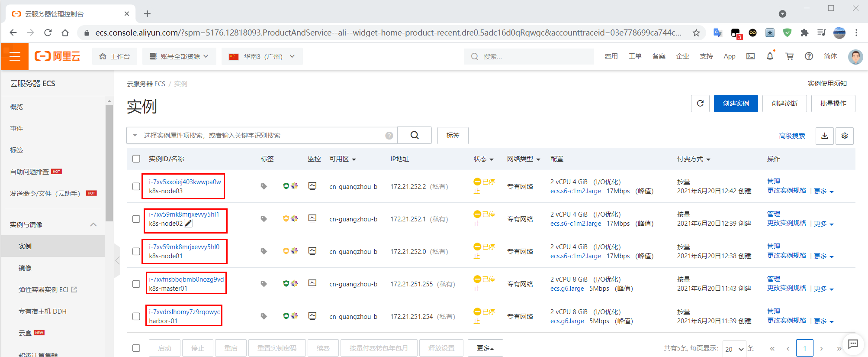Click the 创建实例 button
This screenshot has width=868, height=357.
(736, 104)
